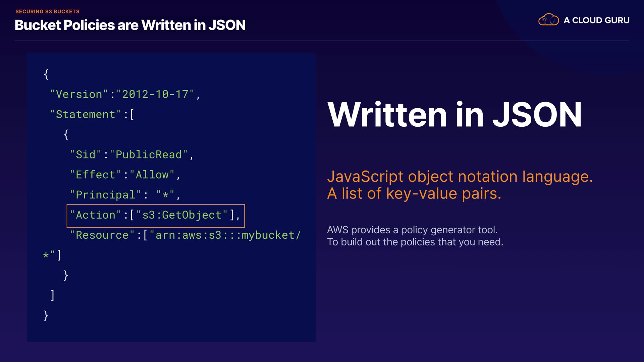Click the A CLOUD GURU brand text
Viewport: 644px width, 362px height.
(596, 20)
